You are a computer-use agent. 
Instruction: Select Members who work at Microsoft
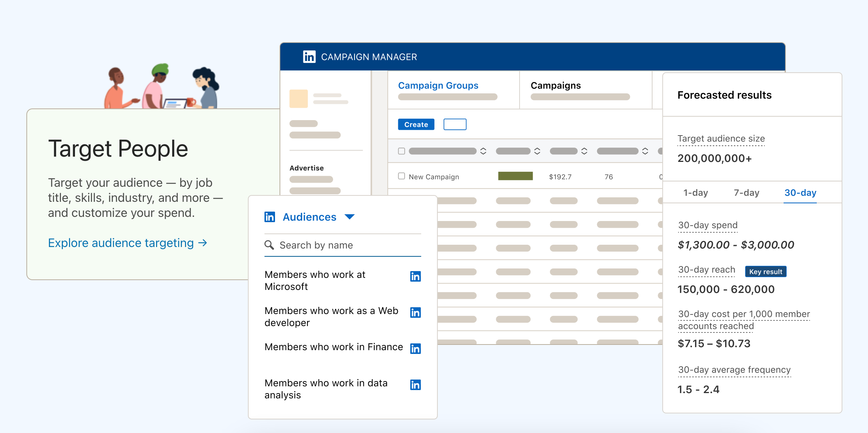[315, 281]
